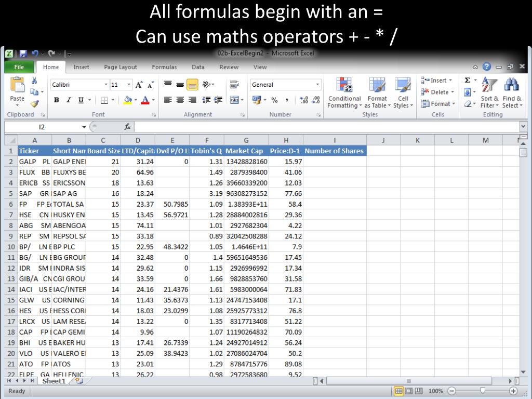Click the Orientation text angle icon
The width and height of the screenshot is (532, 399).
point(206,84)
